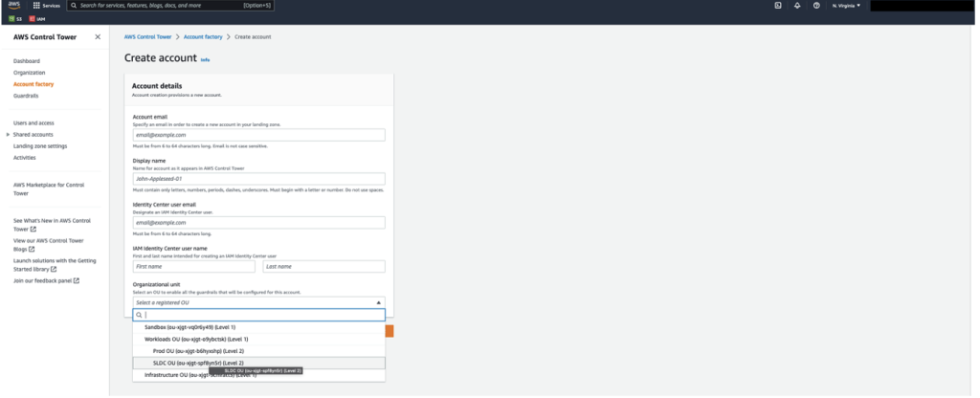Viewport: 980px width, 398px height.
Task: Select Account factory in the sidebar
Action: click(x=33, y=84)
